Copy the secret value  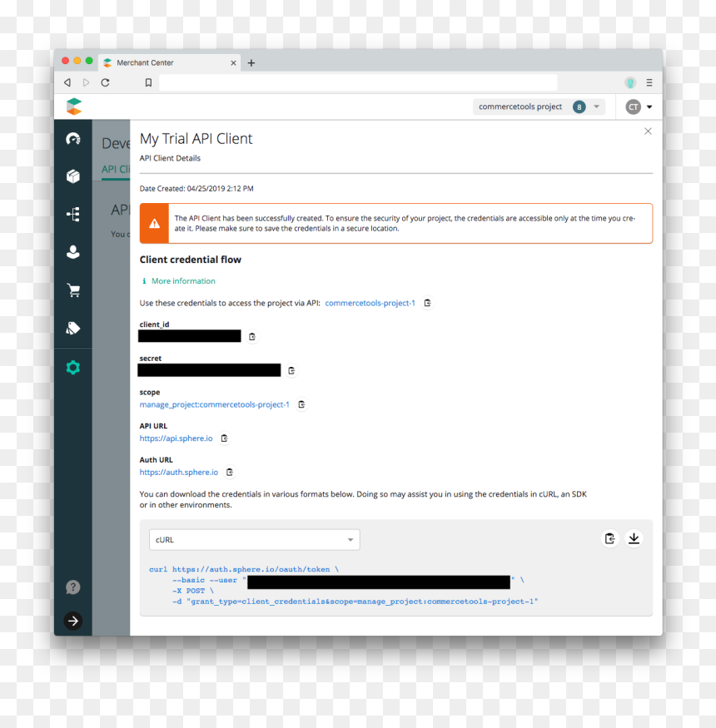pyautogui.click(x=291, y=370)
